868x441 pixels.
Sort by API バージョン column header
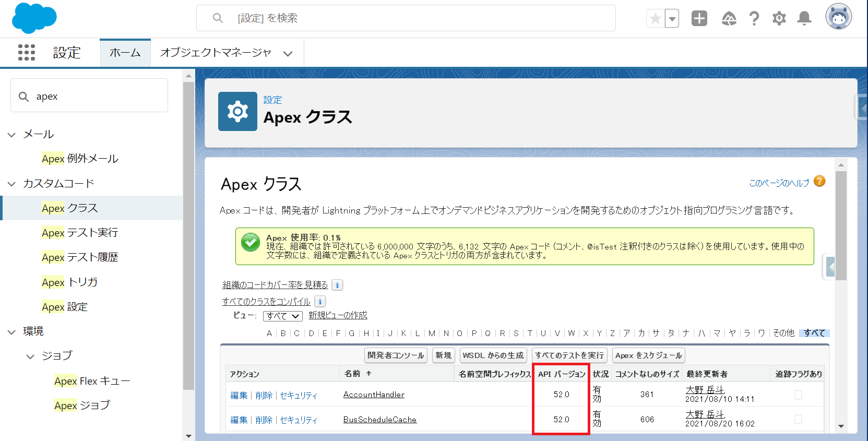pyautogui.click(x=562, y=374)
